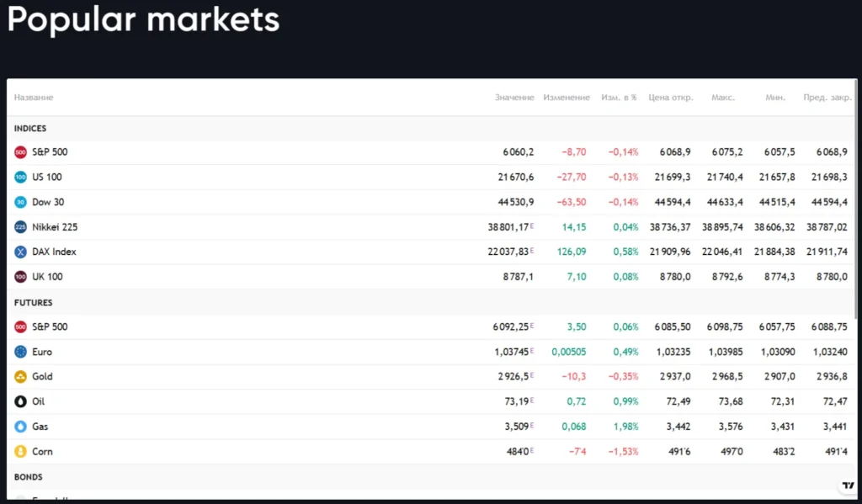
Task: Select the US 100 blue circle icon
Action: [x=19, y=178]
